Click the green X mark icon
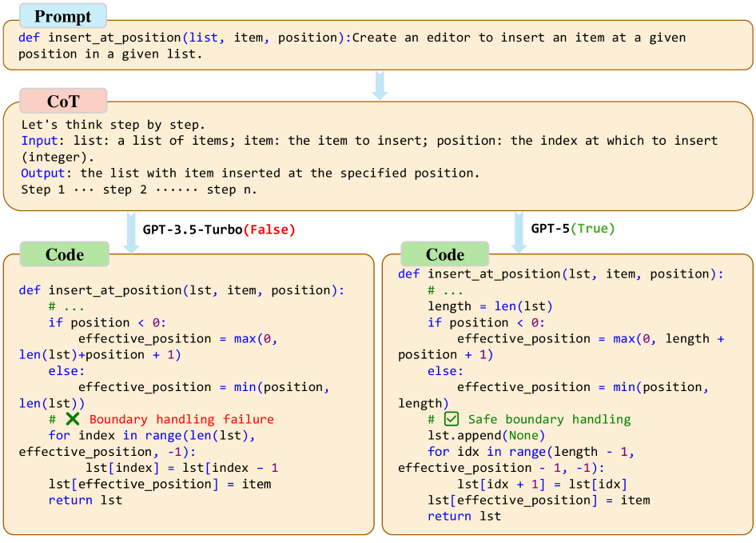 point(73,419)
